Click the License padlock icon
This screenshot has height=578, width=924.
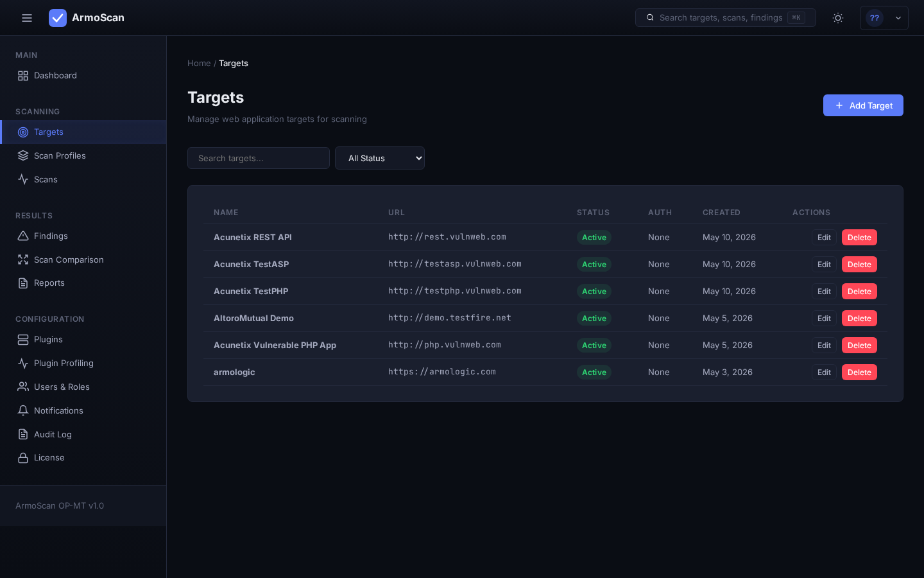23,458
